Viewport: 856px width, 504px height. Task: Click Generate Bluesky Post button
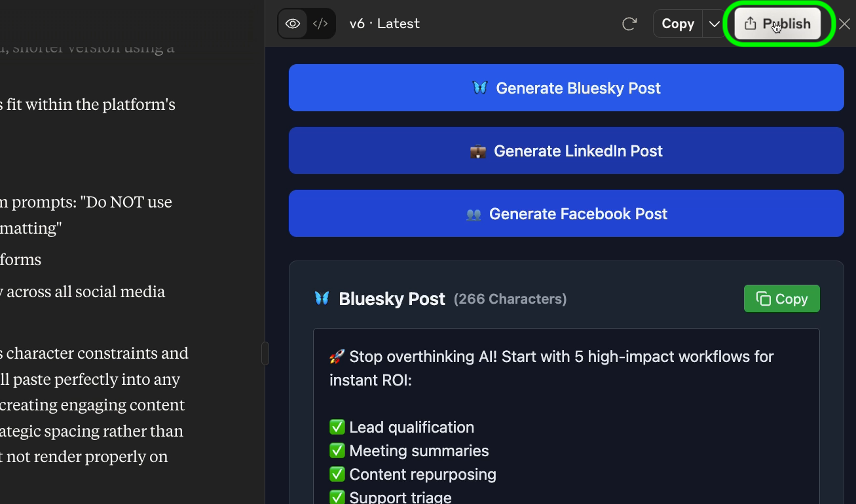point(566,88)
